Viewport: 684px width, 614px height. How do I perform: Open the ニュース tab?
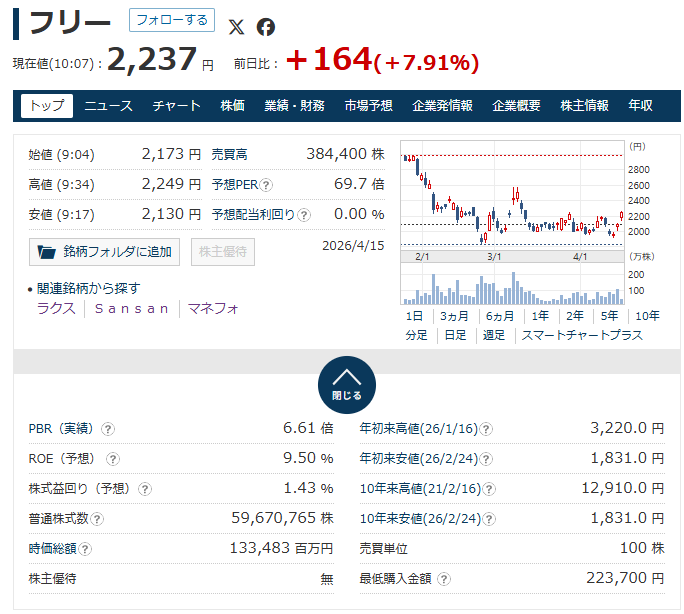pyautogui.click(x=109, y=106)
